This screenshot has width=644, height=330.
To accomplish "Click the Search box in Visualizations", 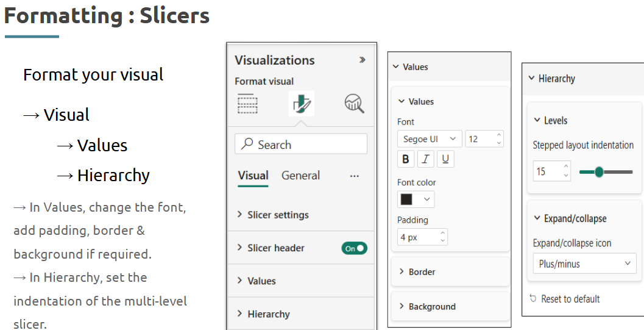I will [x=301, y=144].
